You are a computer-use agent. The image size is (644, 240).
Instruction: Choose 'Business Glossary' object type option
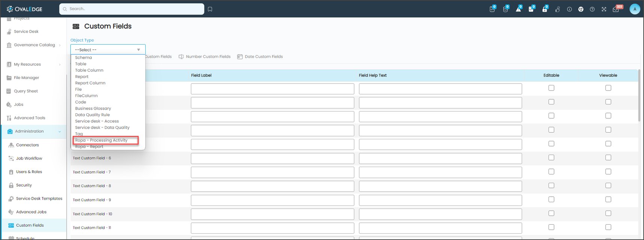click(x=93, y=109)
